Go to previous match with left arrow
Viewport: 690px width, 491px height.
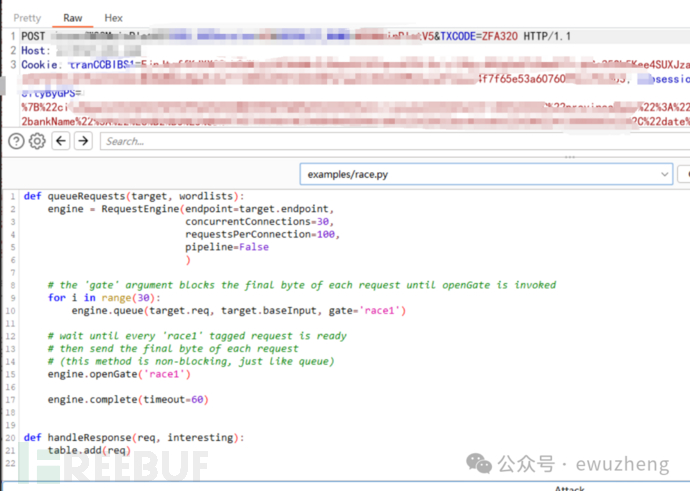tap(60, 141)
